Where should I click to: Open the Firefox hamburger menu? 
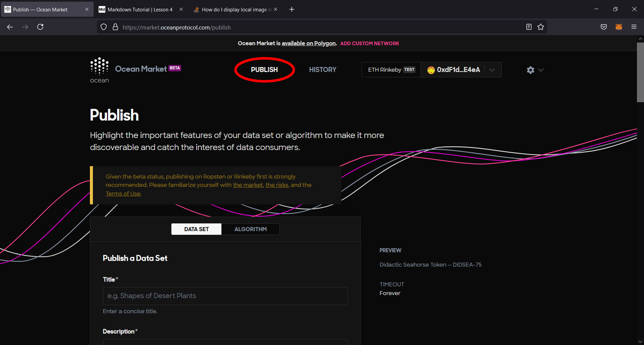tap(634, 27)
